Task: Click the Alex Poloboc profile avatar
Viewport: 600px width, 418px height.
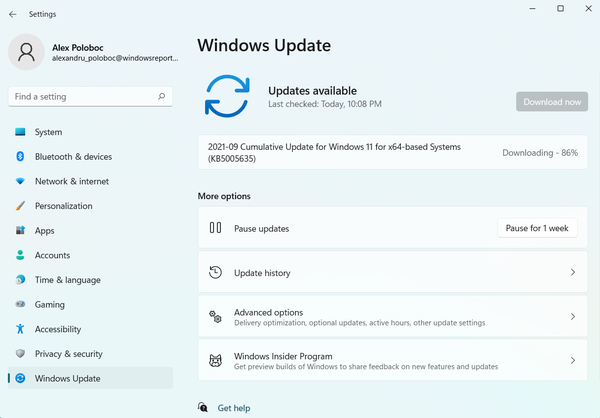Action: 26,53
